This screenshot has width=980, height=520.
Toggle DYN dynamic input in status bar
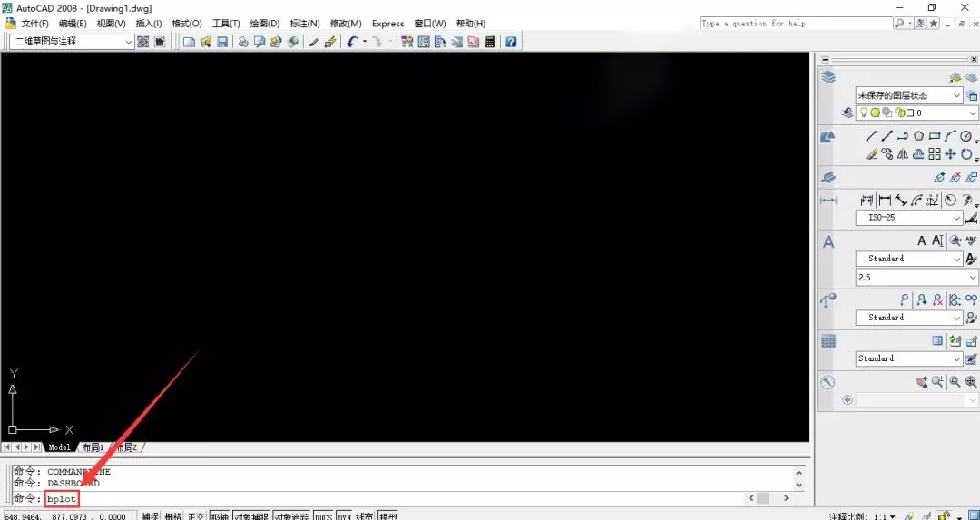(345, 516)
